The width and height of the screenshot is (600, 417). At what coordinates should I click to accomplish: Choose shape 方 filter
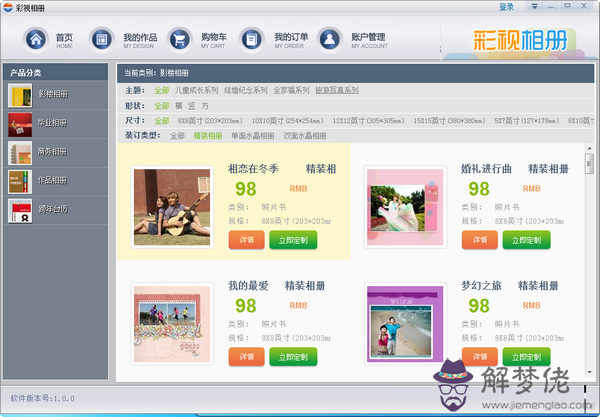pyautogui.click(x=205, y=106)
